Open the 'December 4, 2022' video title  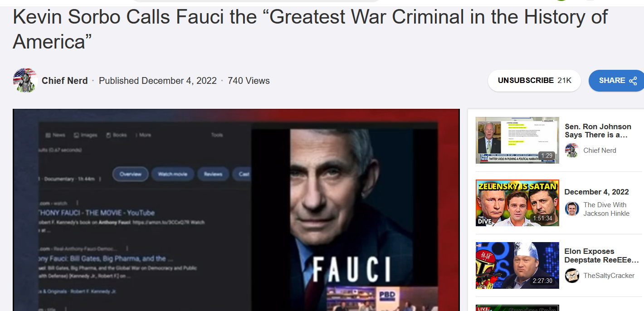click(x=596, y=192)
